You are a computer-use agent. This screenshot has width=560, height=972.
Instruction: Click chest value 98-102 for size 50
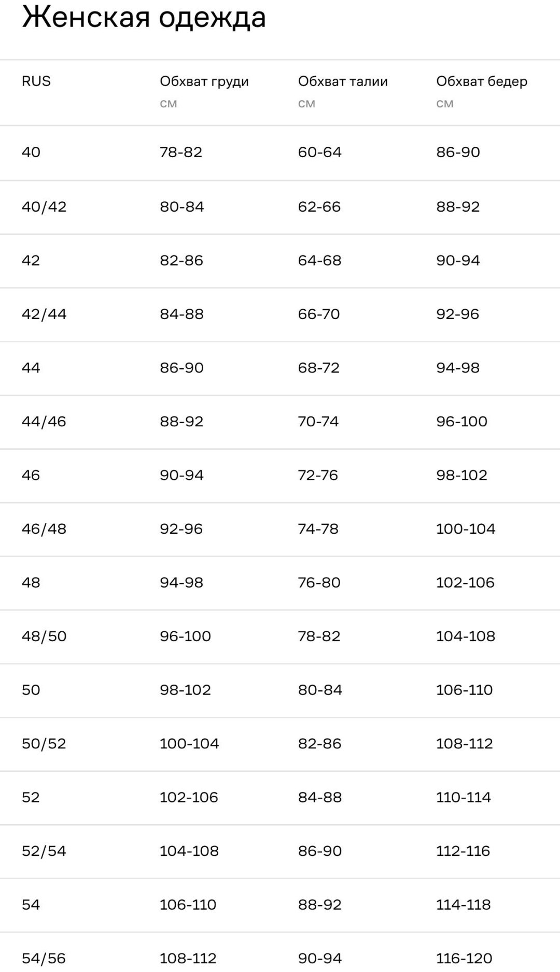pos(185,690)
